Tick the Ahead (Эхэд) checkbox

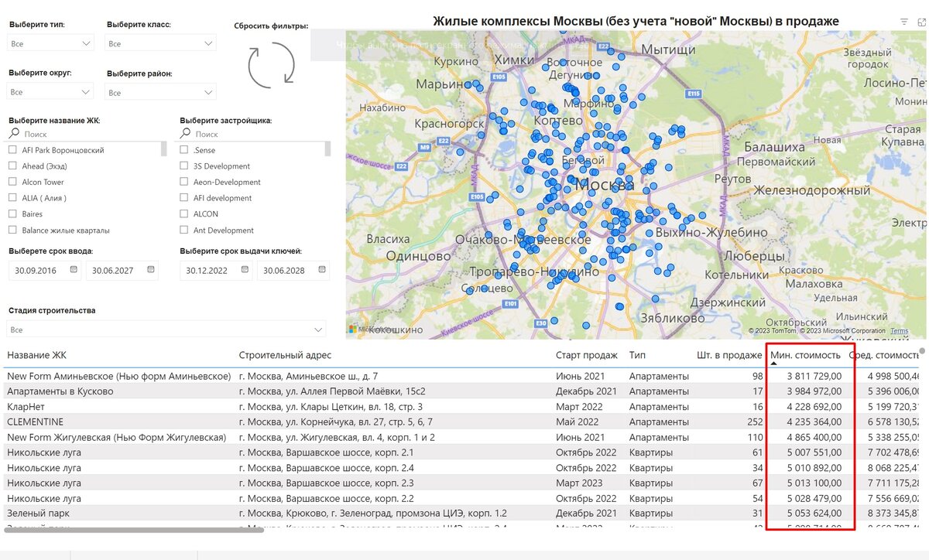12,166
